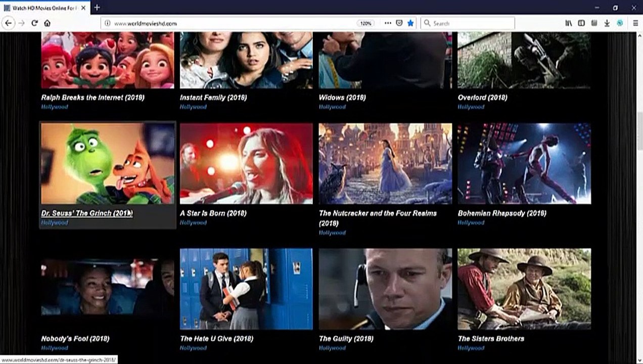Click the grey extension icon beside the sidebar icon
The height and width of the screenshot is (364, 643).
[x=594, y=23]
